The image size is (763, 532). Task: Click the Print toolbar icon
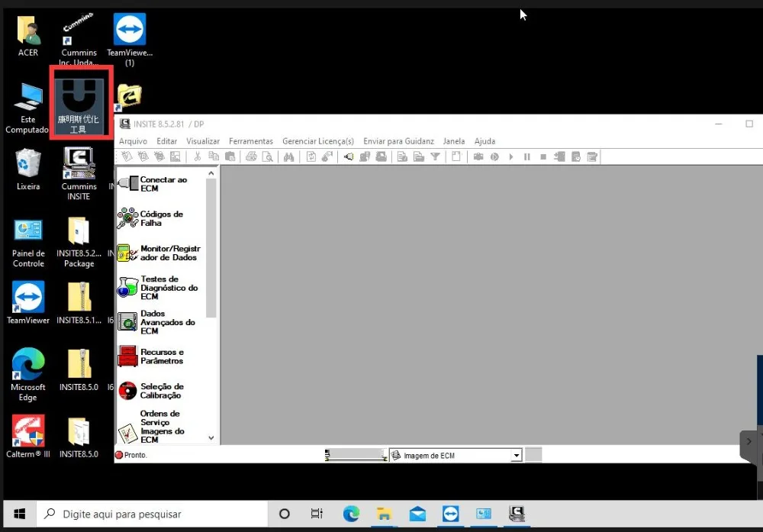[x=251, y=156]
